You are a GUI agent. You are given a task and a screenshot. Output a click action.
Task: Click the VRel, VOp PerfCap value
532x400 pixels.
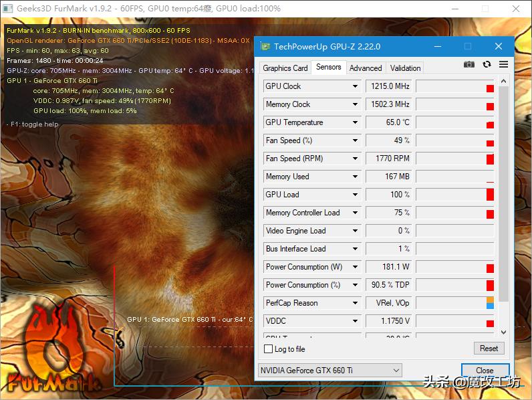point(388,303)
